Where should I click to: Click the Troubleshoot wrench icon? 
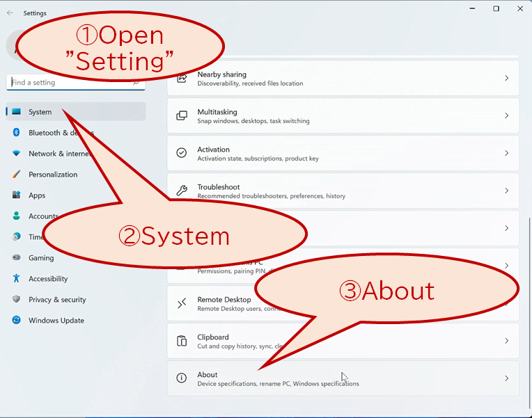pyautogui.click(x=182, y=191)
